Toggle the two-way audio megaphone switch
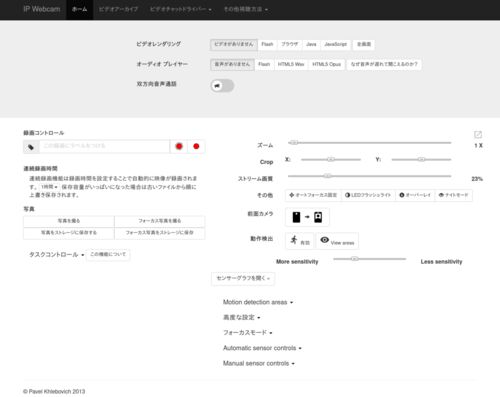500x397 pixels. 222,86
